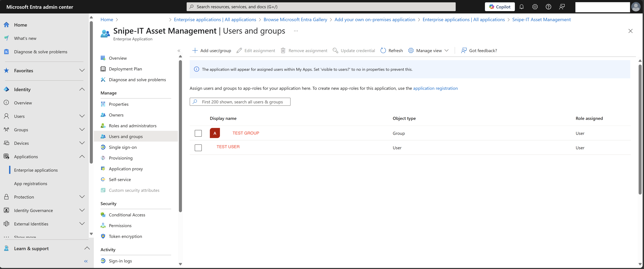Open the Properties menu item
The image size is (644, 269).
point(119,104)
